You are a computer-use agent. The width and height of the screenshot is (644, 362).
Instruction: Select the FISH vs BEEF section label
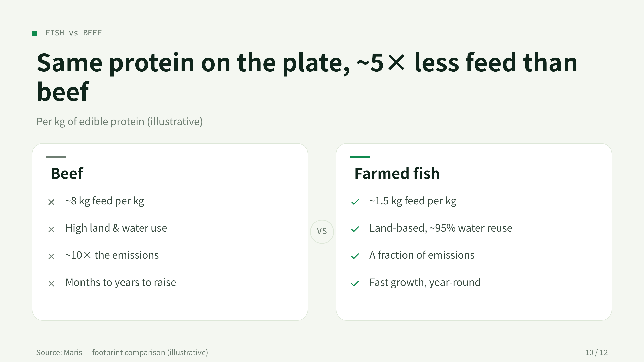tap(73, 33)
